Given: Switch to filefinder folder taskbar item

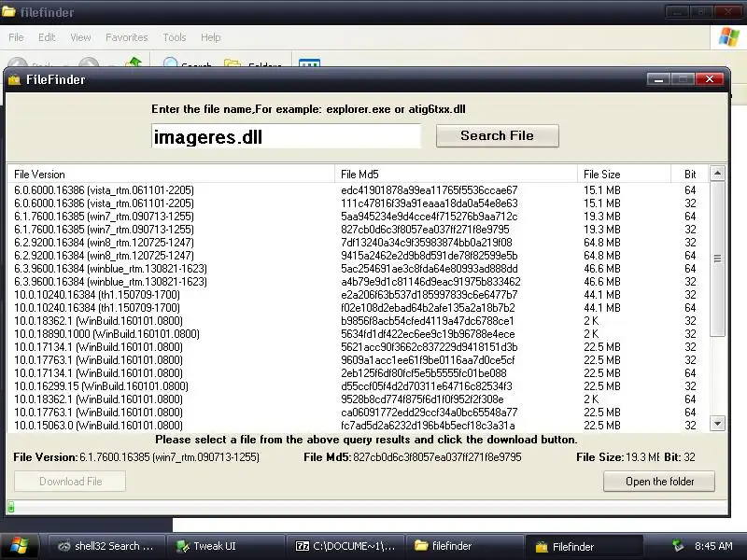Looking at the screenshot, I should [x=464, y=546].
